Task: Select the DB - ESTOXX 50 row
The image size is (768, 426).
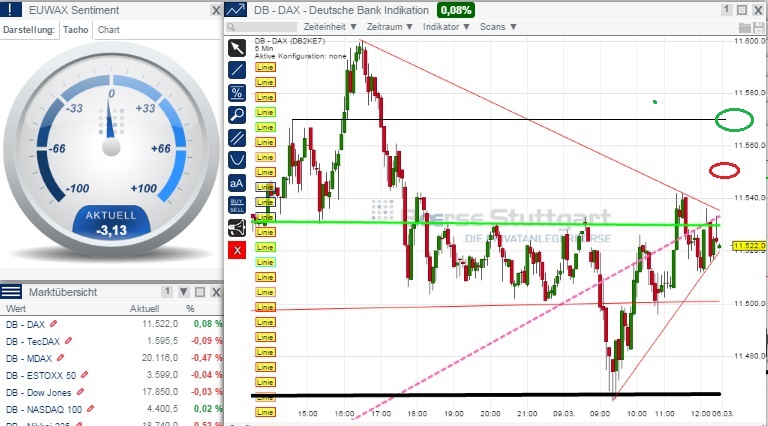Action: [112, 375]
